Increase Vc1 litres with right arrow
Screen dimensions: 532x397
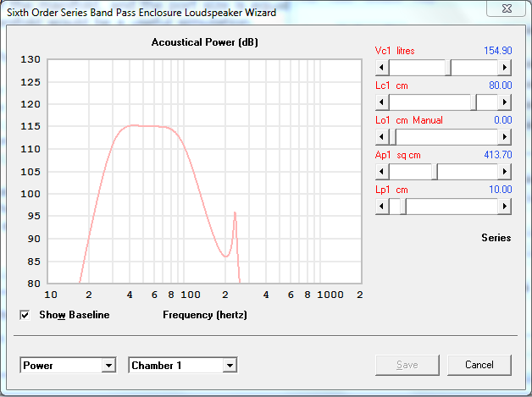(x=505, y=68)
